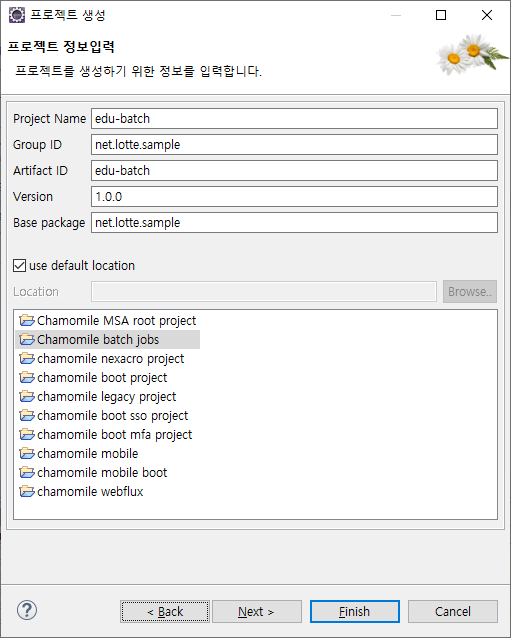Viewport: 511px width, 638px height.
Task: Go to the Next wizard page
Action: coord(257,612)
